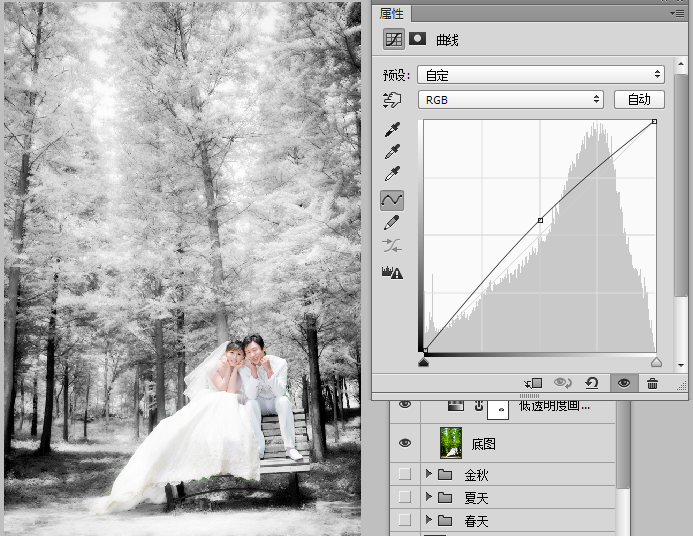Viewport: 693px width, 536px height.
Task: Click the gradient map layer adjustment icon
Action: pyautogui.click(x=456, y=405)
